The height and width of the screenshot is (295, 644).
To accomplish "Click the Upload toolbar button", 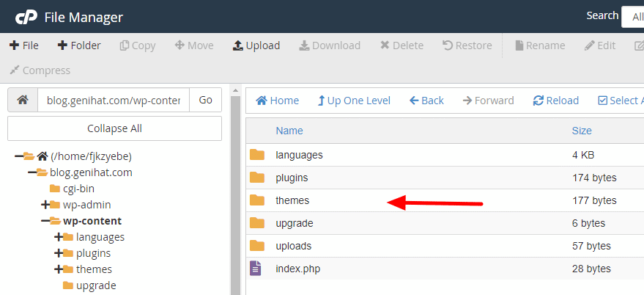I will click(x=256, y=45).
